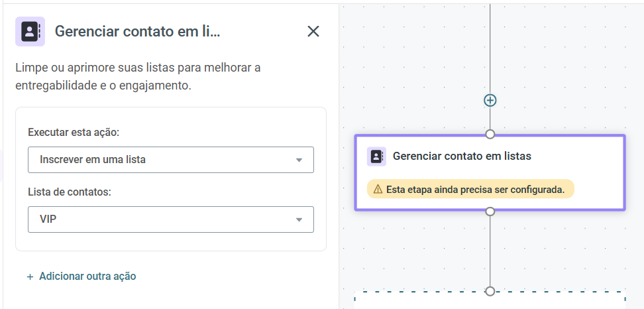This screenshot has width=644, height=309.
Task: Close the Gerenciar contato side panel
Action: [x=313, y=31]
